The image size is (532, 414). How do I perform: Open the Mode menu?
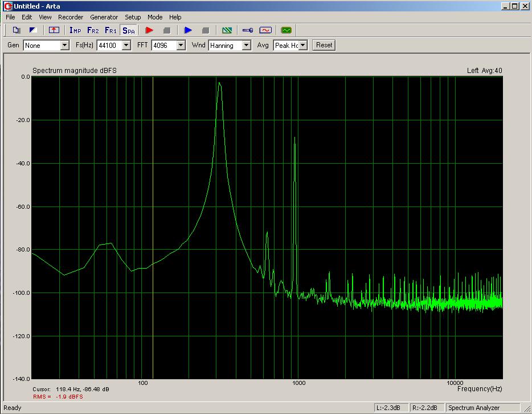pyautogui.click(x=155, y=17)
